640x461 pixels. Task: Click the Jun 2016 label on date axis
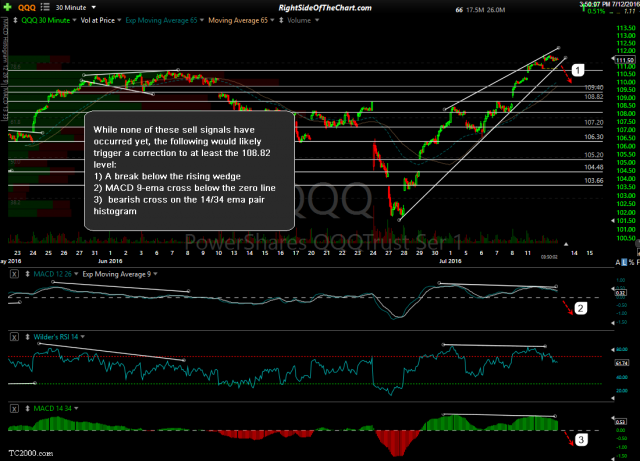point(110,261)
